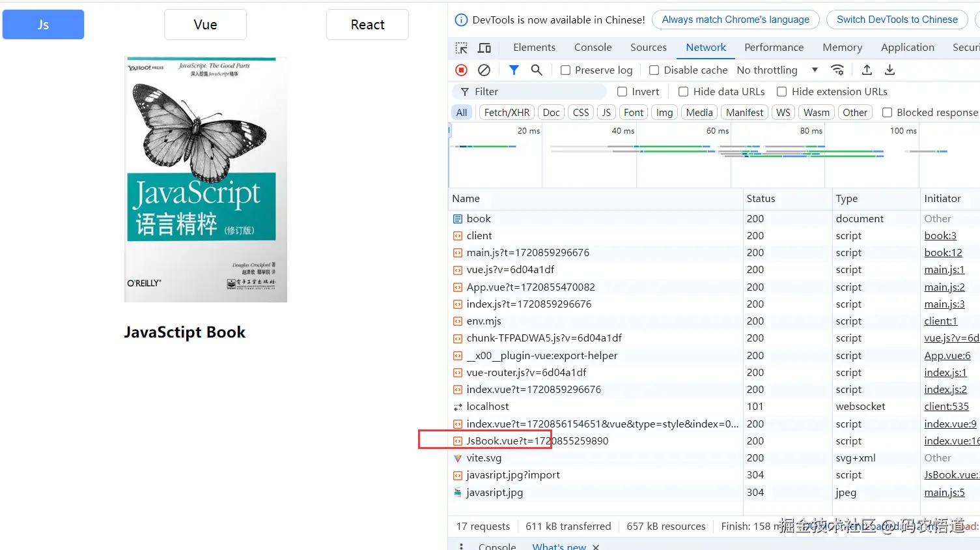Enable the Preserve log checkbox
Viewport: 980px width, 550px height.
[x=565, y=70]
